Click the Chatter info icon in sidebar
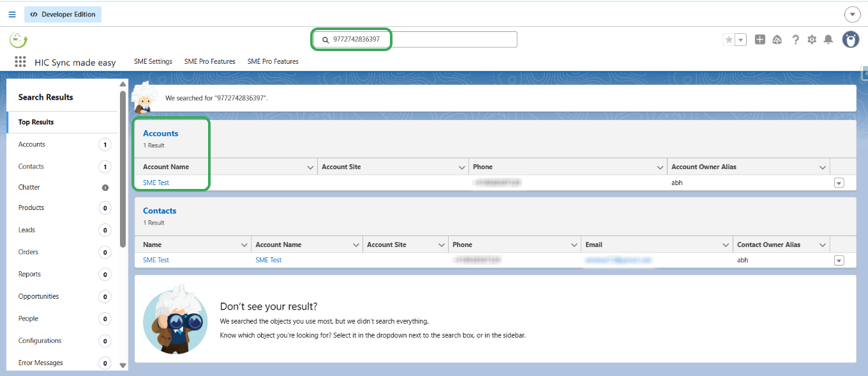 coord(105,188)
